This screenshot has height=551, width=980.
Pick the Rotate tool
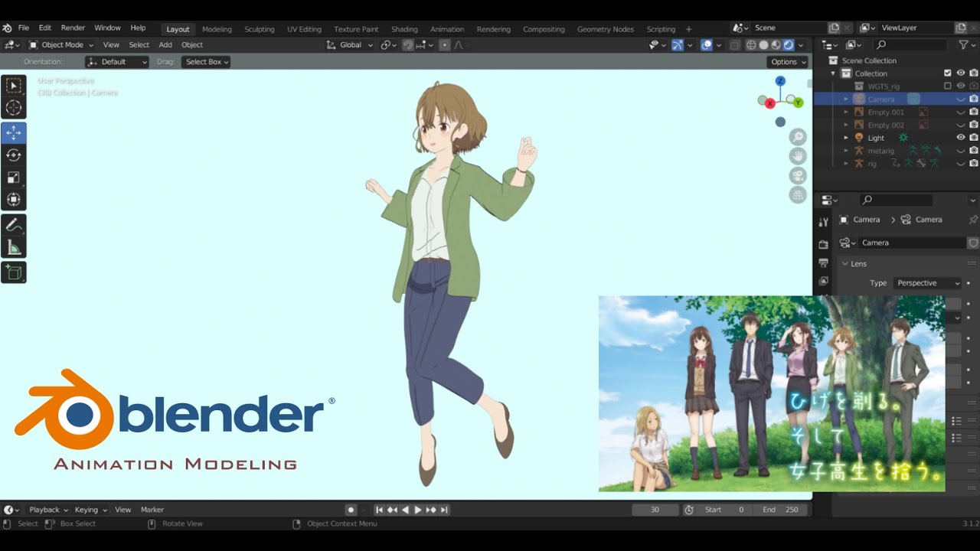click(x=14, y=155)
